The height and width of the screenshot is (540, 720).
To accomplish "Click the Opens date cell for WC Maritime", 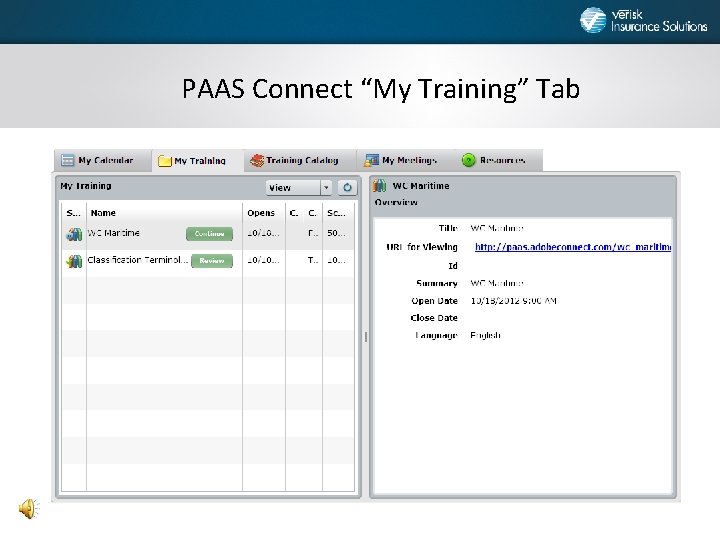I will coord(263,233).
